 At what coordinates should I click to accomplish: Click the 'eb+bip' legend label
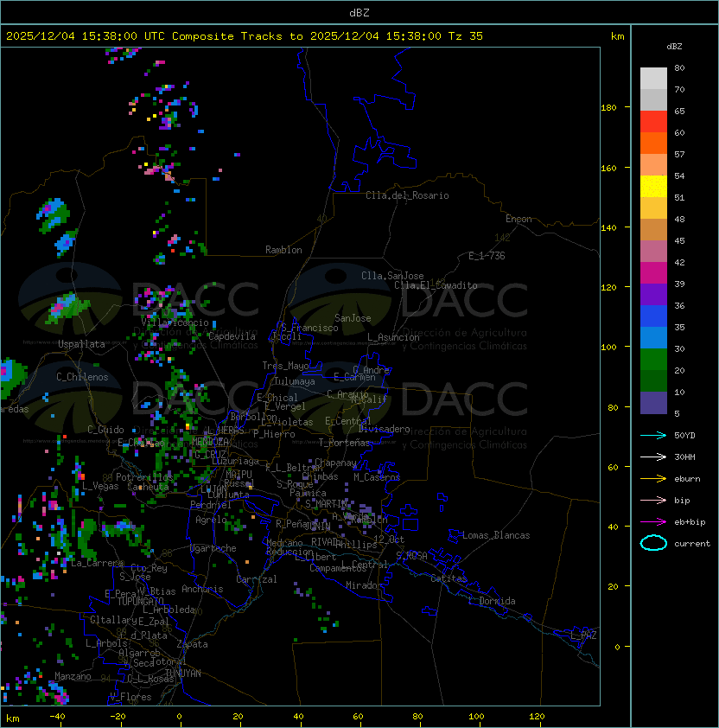click(x=690, y=522)
